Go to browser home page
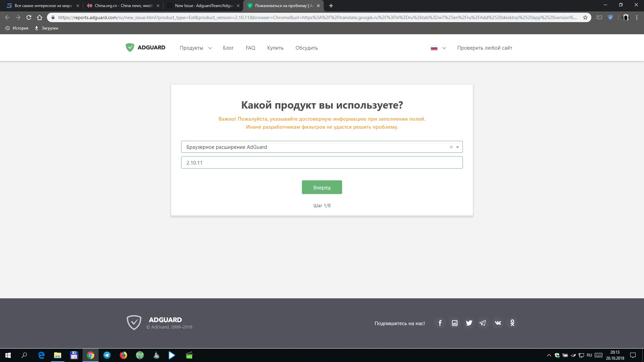 click(x=40, y=17)
